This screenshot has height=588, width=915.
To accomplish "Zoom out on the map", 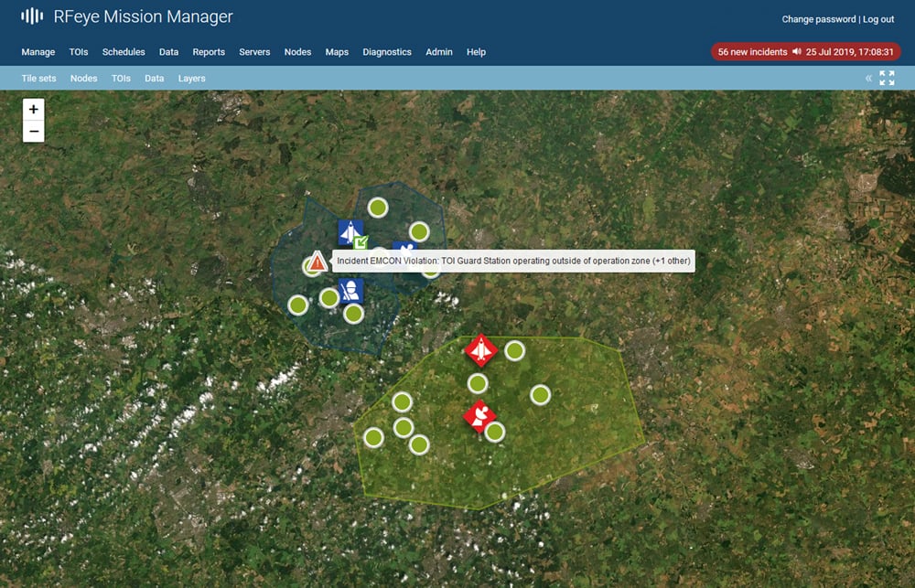I will pos(34,132).
